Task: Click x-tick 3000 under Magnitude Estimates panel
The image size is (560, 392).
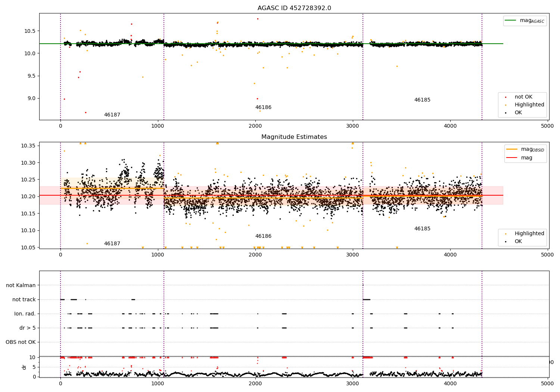Action: click(x=353, y=255)
